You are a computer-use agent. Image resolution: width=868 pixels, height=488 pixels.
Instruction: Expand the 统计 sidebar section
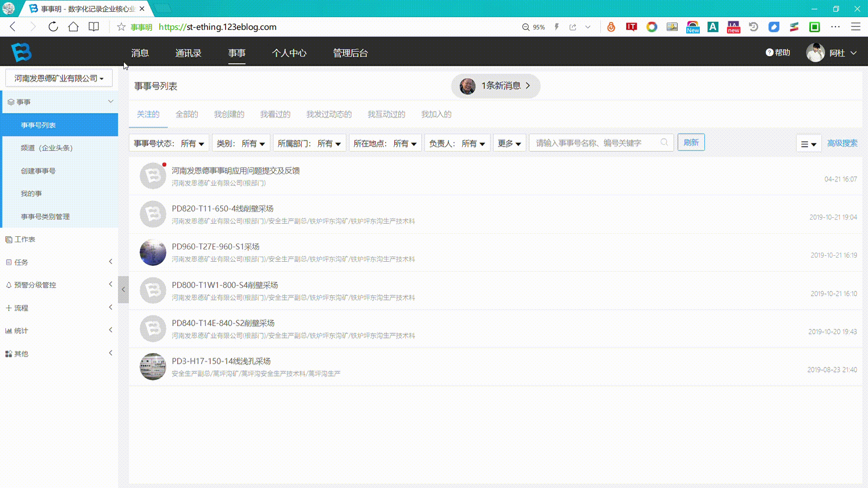click(111, 330)
